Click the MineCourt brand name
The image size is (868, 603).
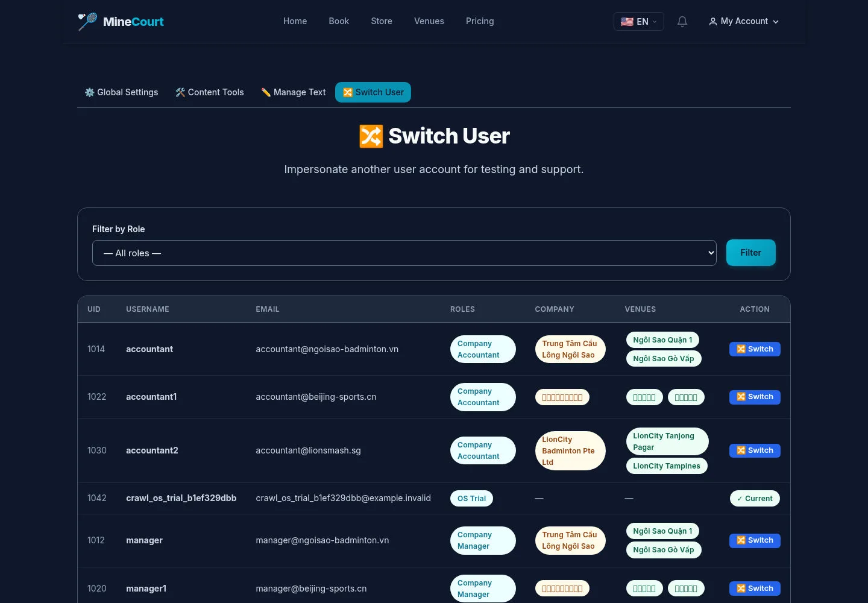coord(133,22)
